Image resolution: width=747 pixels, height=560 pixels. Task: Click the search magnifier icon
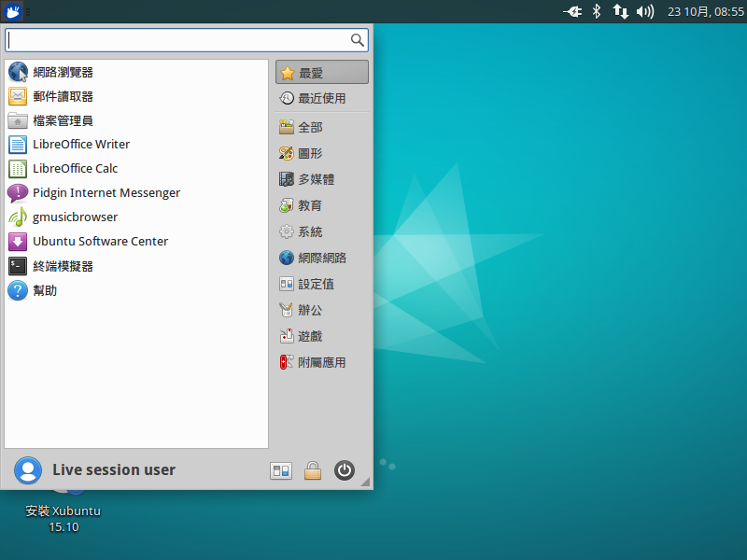pyautogui.click(x=358, y=40)
